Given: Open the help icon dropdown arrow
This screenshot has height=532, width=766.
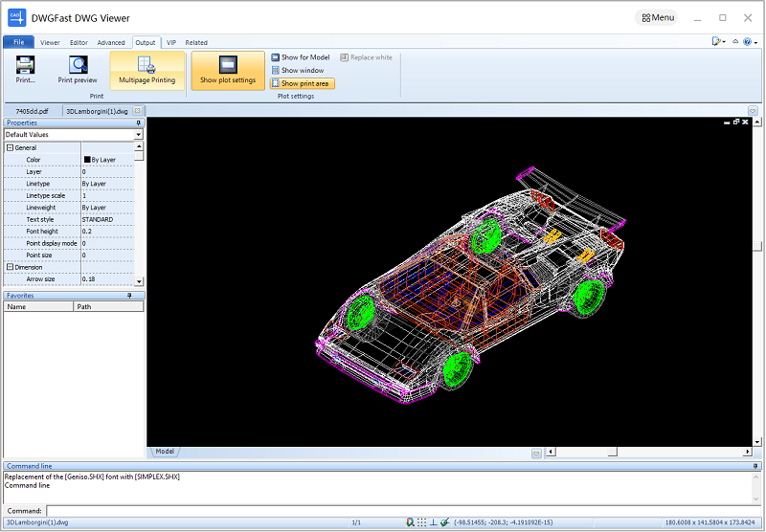Looking at the screenshot, I should click(755, 42).
